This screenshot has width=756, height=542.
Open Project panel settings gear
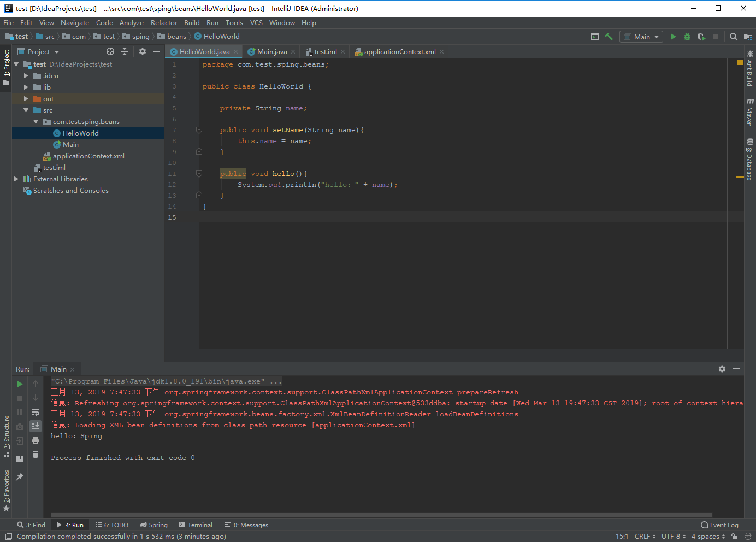point(143,51)
